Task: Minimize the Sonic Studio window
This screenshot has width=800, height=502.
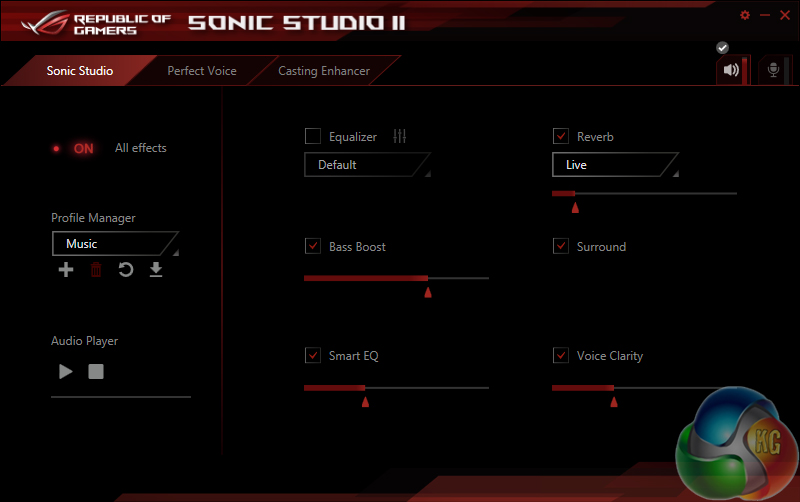Action: click(765, 15)
